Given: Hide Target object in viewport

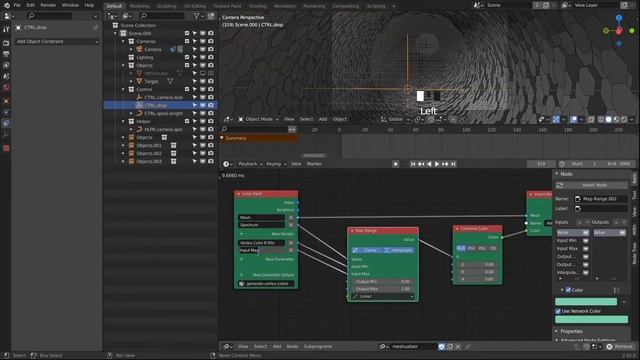Looking at the screenshot, I should [x=202, y=81].
